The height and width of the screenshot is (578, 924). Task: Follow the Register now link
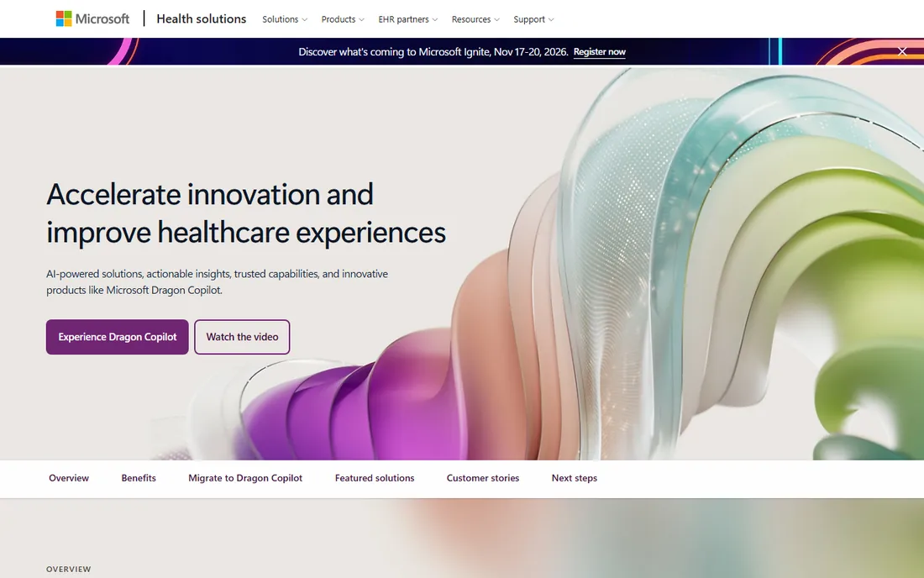(599, 52)
